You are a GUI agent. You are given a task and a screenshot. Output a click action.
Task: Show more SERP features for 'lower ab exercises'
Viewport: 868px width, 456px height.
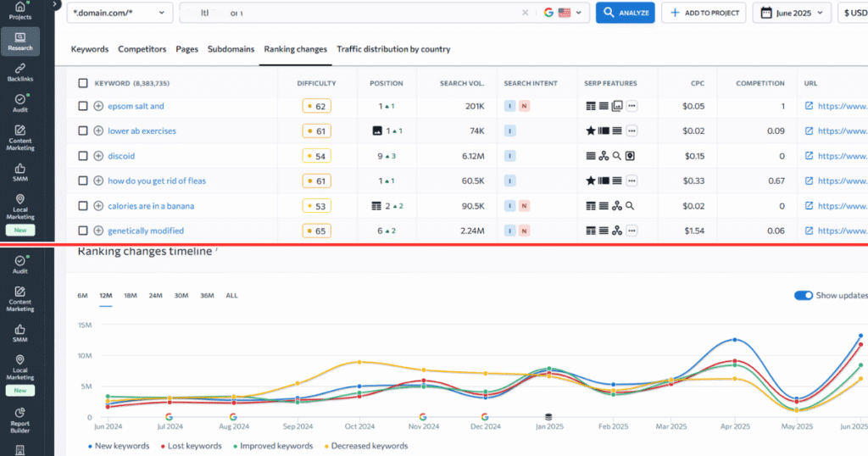[632, 131]
